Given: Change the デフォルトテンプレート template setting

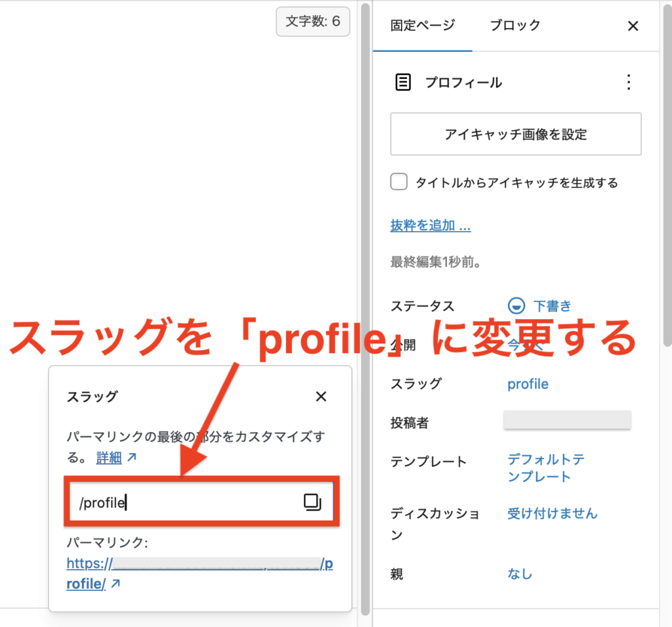Looking at the screenshot, I should point(545,468).
